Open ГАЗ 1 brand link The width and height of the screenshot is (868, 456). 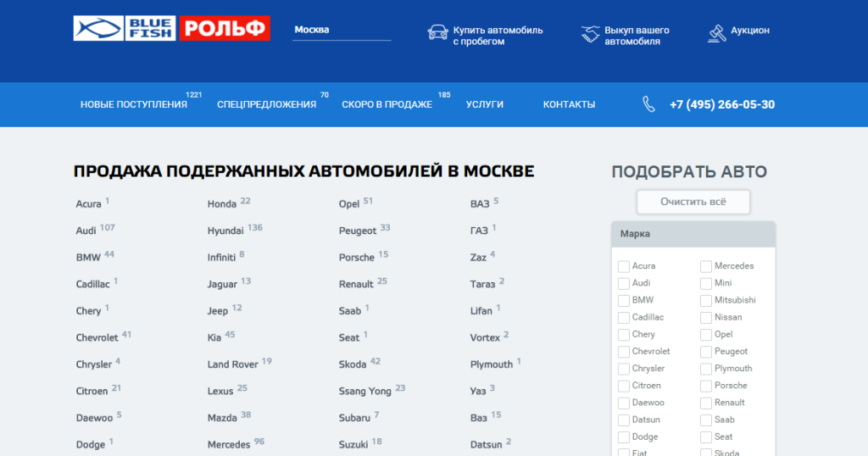click(x=483, y=231)
